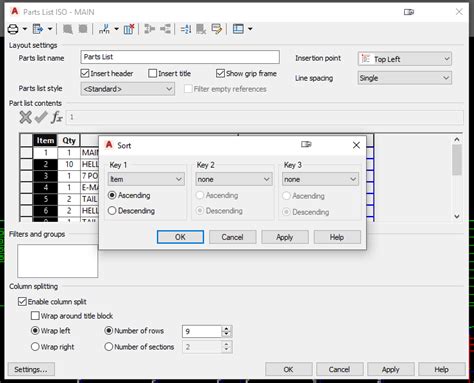
Task: Select Key 1 Ascending radio button
Action: pyautogui.click(x=112, y=195)
